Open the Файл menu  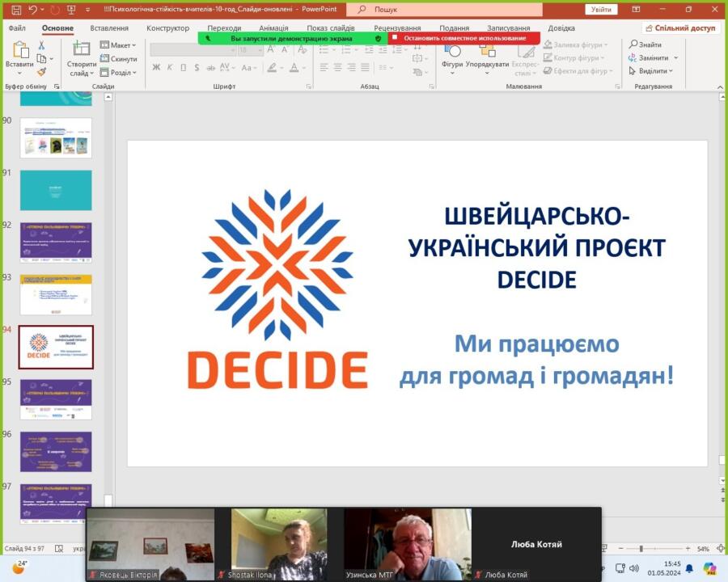(x=17, y=27)
